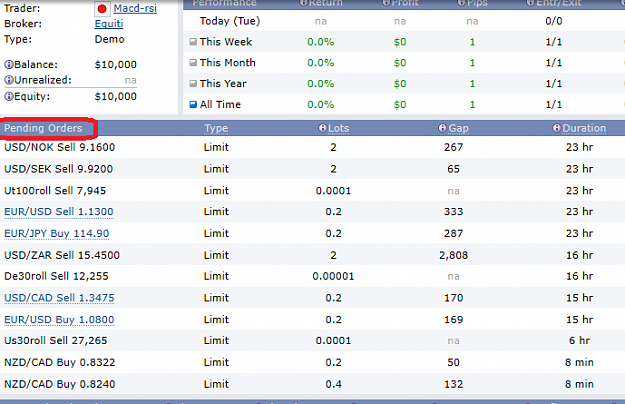This screenshot has height=404, width=625.
Task: Sort pending orders by Type column
Action: (216, 128)
